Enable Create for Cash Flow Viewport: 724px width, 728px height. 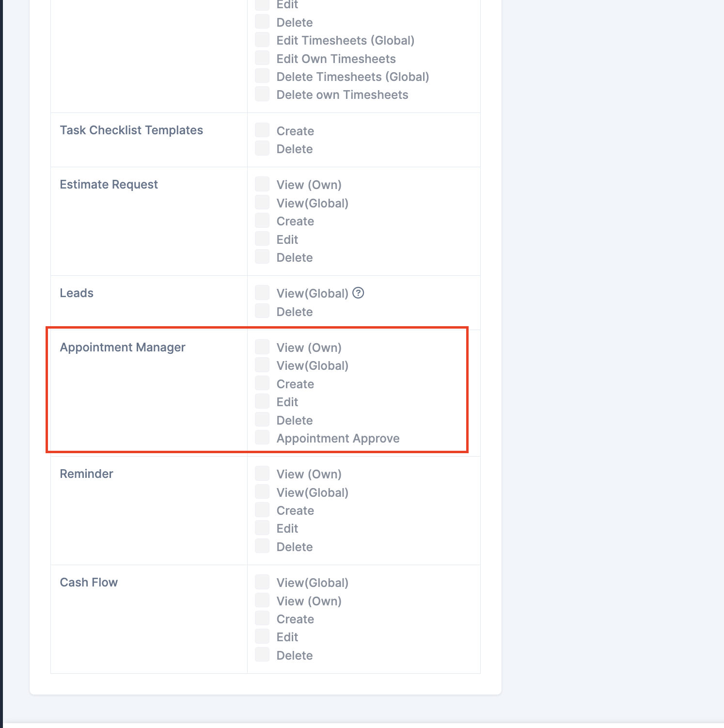[x=262, y=618]
